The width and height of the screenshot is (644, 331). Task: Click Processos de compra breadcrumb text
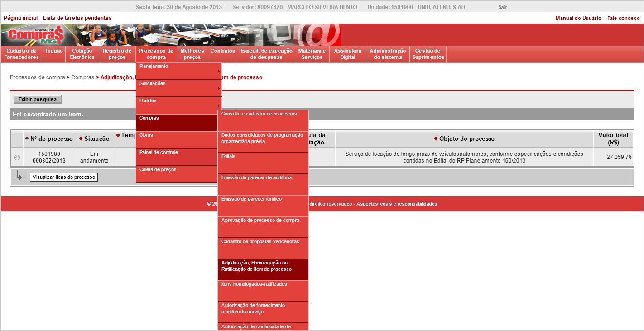pyautogui.click(x=38, y=77)
